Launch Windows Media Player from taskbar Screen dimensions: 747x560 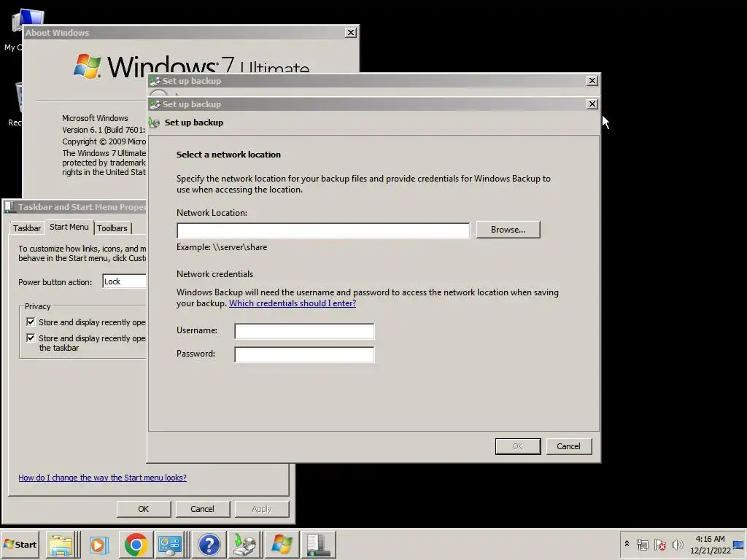click(x=99, y=544)
